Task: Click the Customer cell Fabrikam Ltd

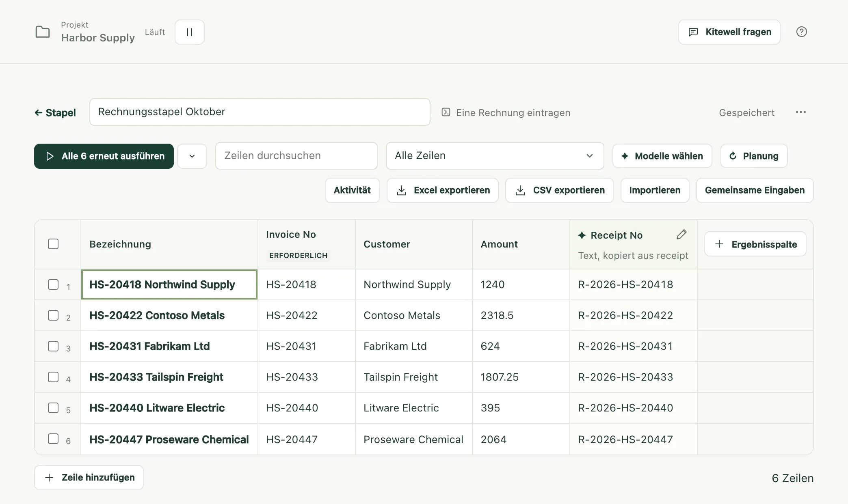Action: point(414,346)
